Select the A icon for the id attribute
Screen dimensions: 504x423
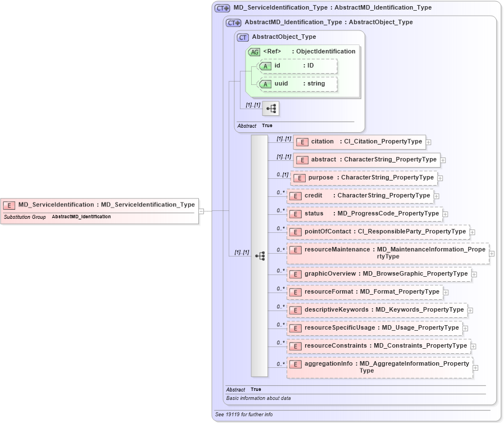click(x=265, y=66)
